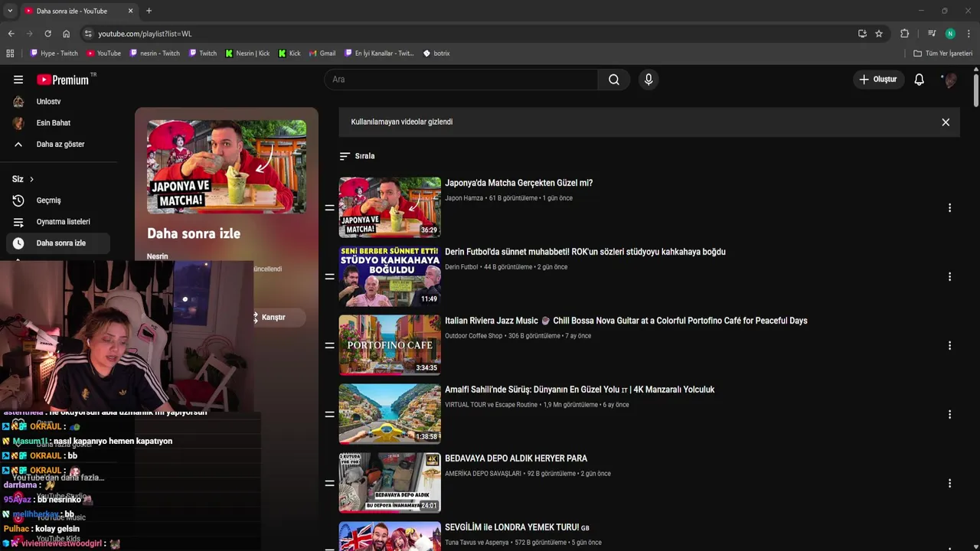Open a new browser tab
Screen dimensions: 980x551
click(149, 11)
